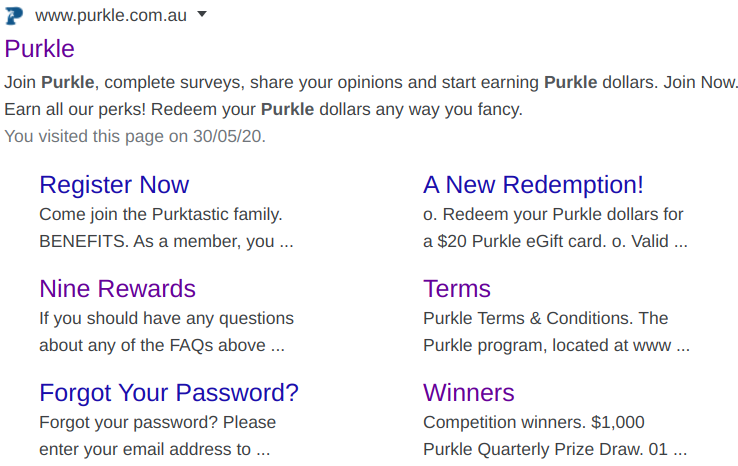Click the Purkle favicon icon
Viewport: 738px width, 466px height.
[x=14, y=16]
